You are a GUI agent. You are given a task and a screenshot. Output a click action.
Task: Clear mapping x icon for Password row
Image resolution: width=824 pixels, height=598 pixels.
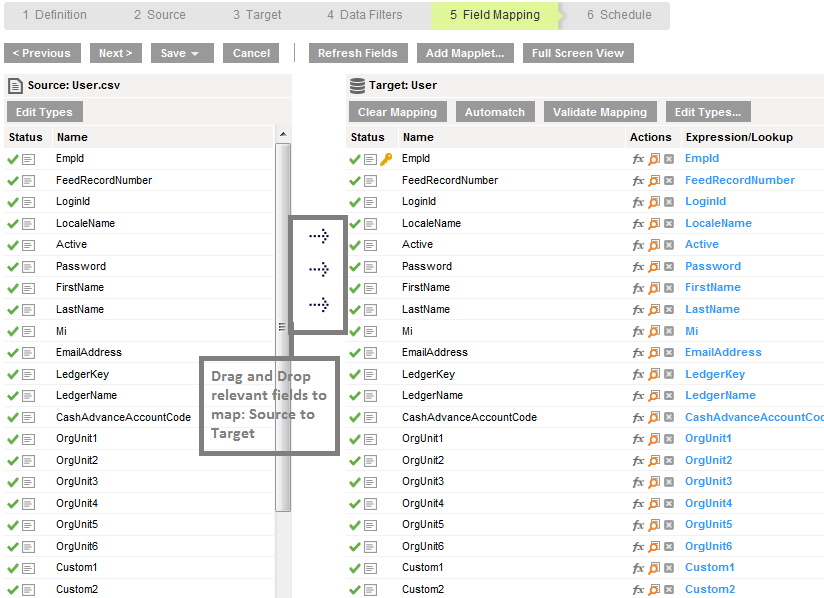(669, 266)
